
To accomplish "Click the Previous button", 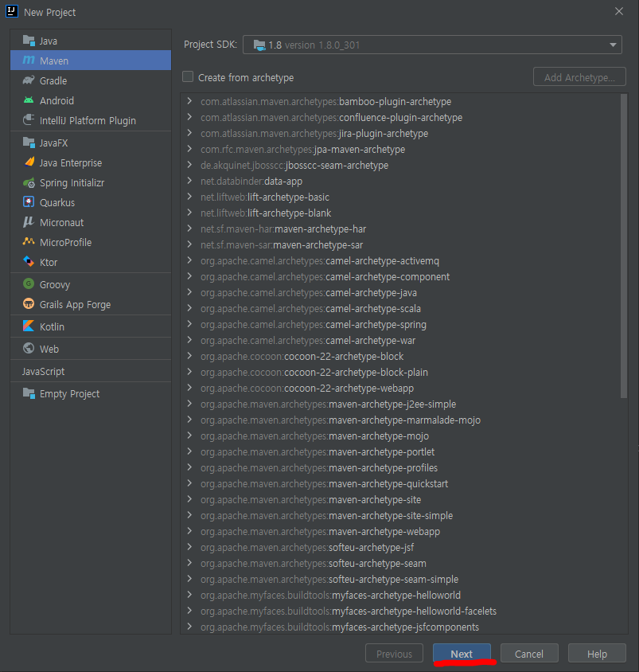I will point(394,654).
